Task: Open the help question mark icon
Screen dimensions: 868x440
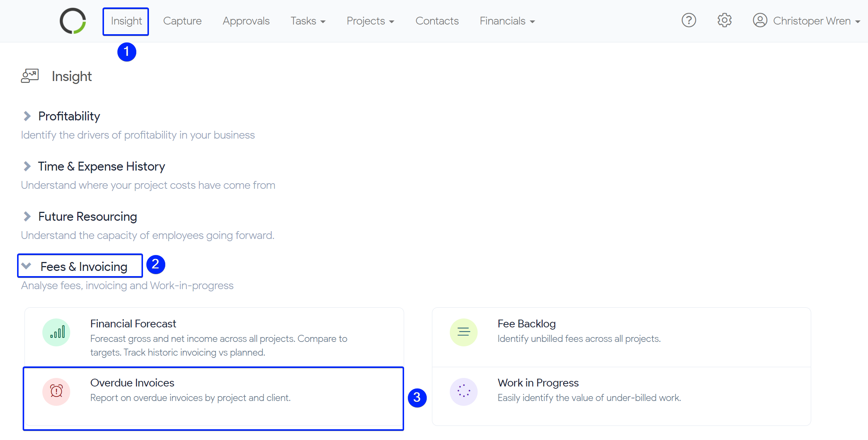Action: click(x=689, y=20)
